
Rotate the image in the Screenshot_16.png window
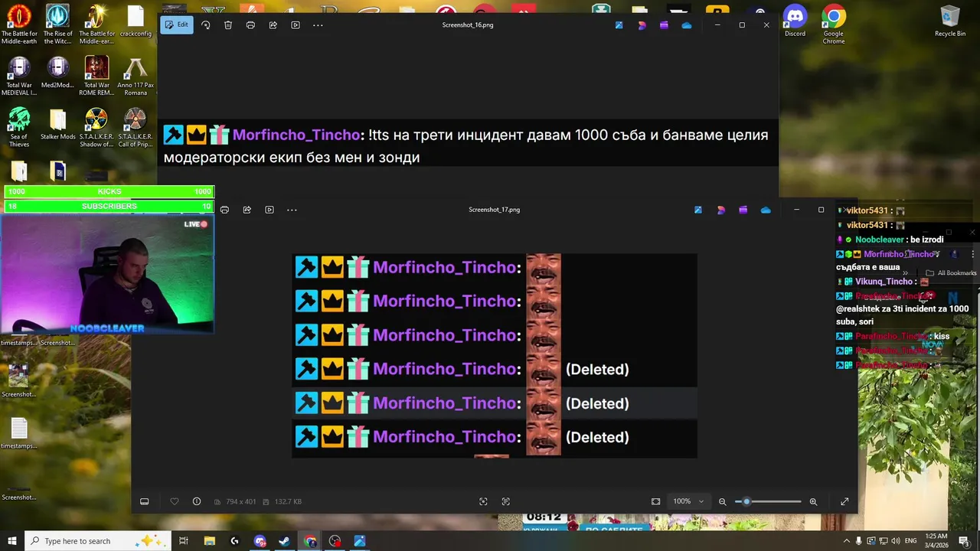(205, 25)
